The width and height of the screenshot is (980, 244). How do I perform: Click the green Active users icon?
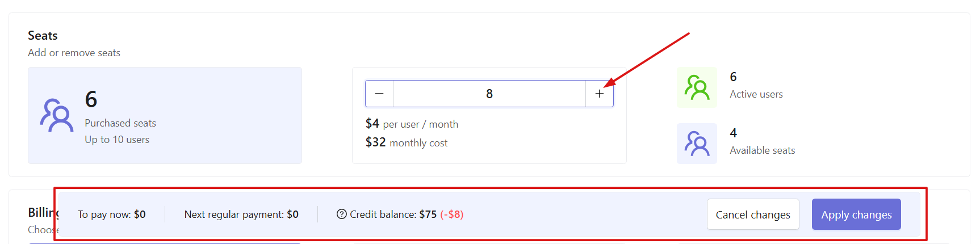[x=697, y=87]
